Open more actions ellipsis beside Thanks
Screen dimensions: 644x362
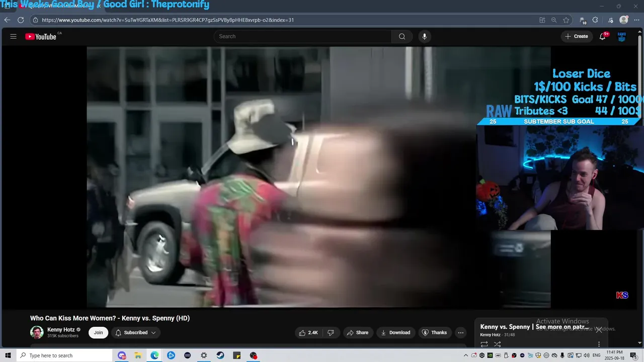click(460, 332)
